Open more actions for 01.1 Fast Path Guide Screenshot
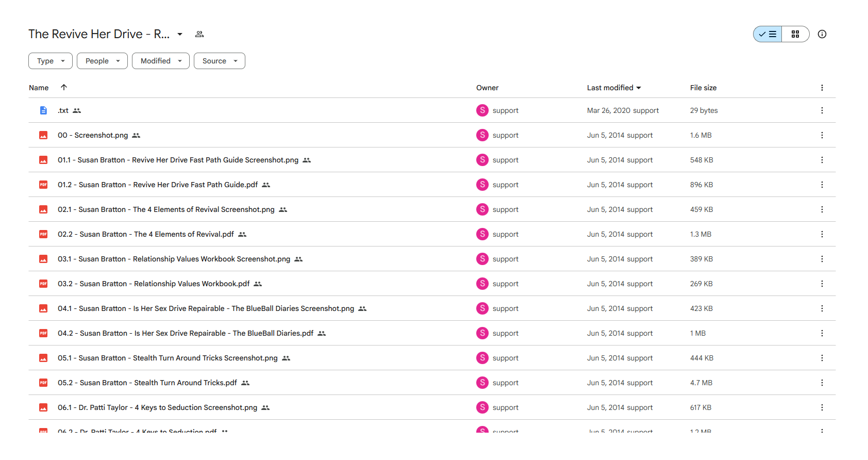The width and height of the screenshot is (868, 460). coord(822,160)
